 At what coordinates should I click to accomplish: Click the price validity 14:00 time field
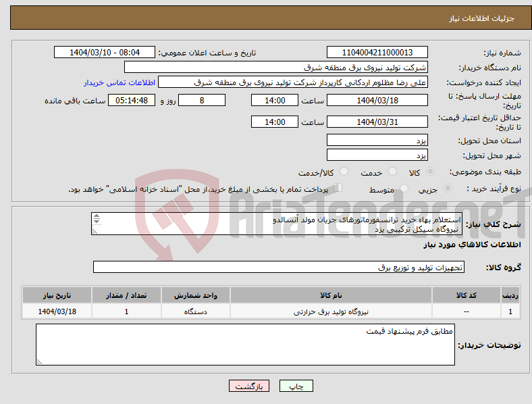(x=275, y=122)
